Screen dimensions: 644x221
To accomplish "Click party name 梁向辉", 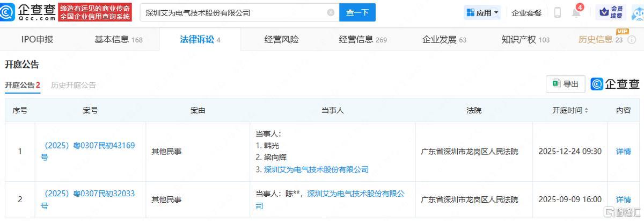I will coord(276,158).
